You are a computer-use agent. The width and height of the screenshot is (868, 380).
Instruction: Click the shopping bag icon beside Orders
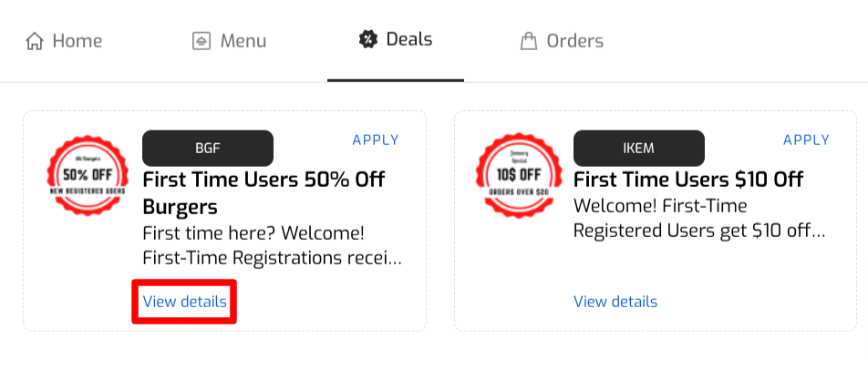point(529,41)
